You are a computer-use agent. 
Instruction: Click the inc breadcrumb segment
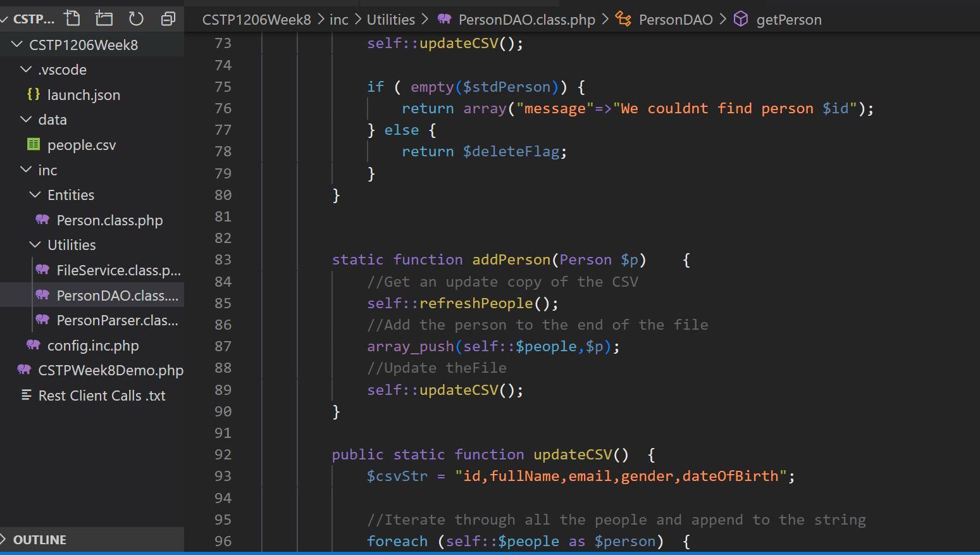338,20
